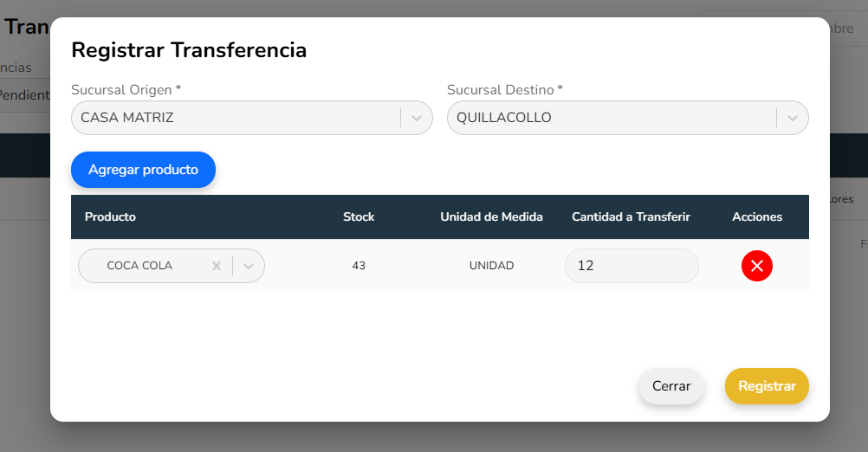Focus the Cantidad a Transferir input
This screenshot has width=868, height=452.
631,266
